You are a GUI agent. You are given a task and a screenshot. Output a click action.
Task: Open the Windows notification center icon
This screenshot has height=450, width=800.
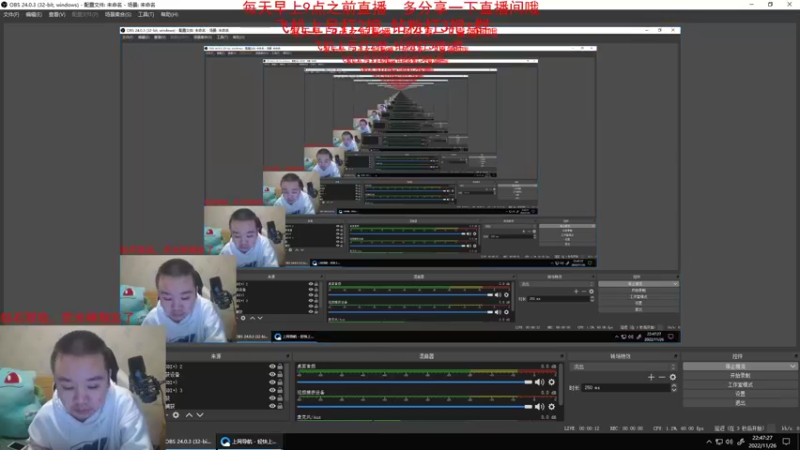click(786, 442)
